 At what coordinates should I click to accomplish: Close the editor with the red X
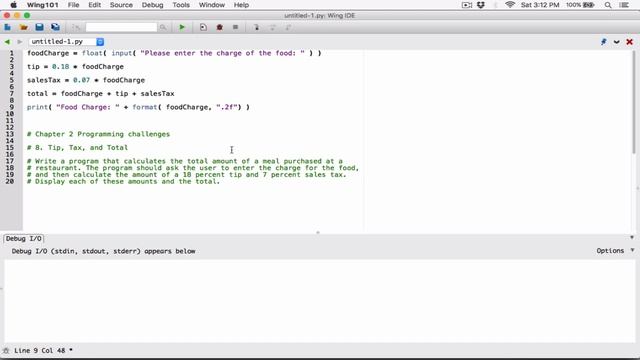tap(629, 42)
